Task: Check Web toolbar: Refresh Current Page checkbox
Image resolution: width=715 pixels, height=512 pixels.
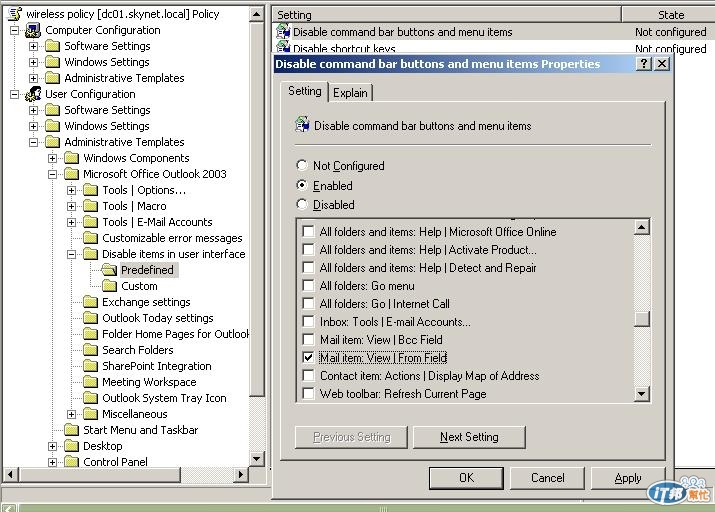Action: (x=309, y=393)
